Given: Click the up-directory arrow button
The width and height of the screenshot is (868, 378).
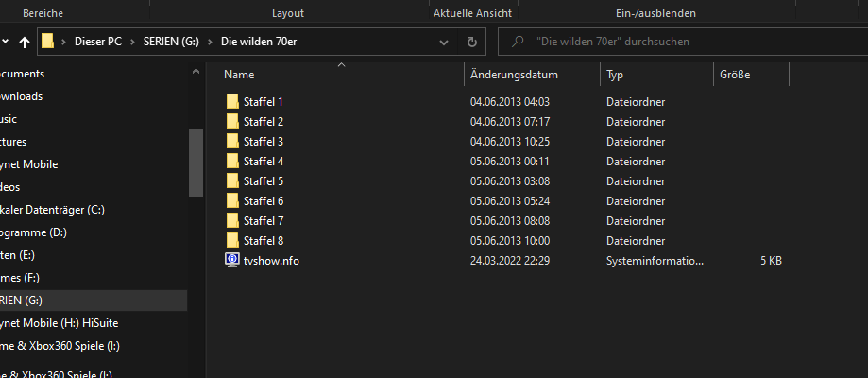Looking at the screenshot, I should [x=25, y=43].
